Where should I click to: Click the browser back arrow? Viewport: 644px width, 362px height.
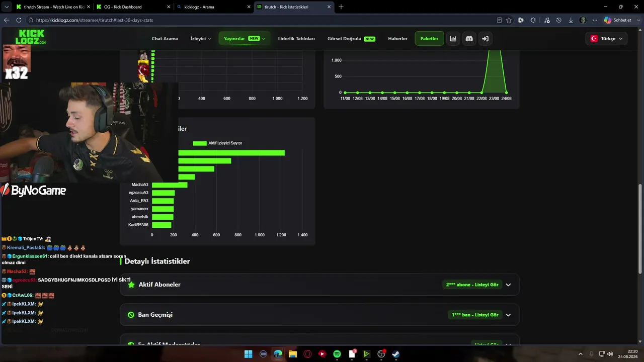click(7, 20)
